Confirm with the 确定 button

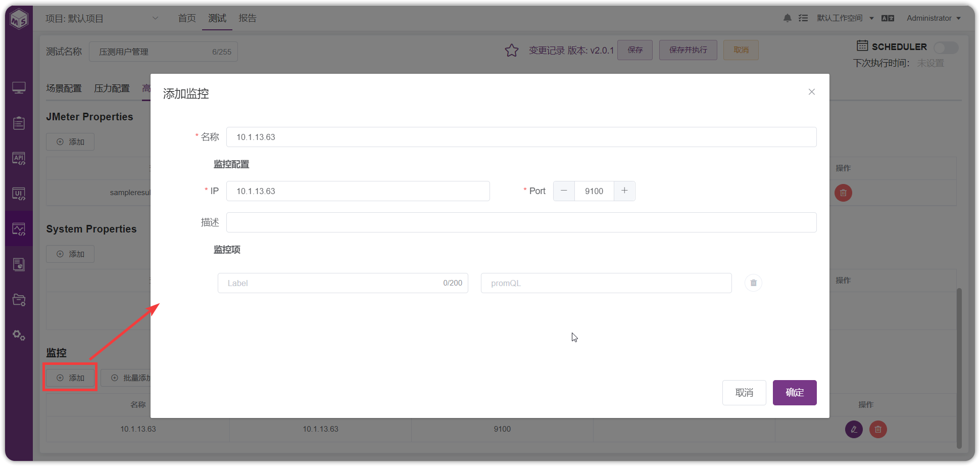tap(795, 393)
